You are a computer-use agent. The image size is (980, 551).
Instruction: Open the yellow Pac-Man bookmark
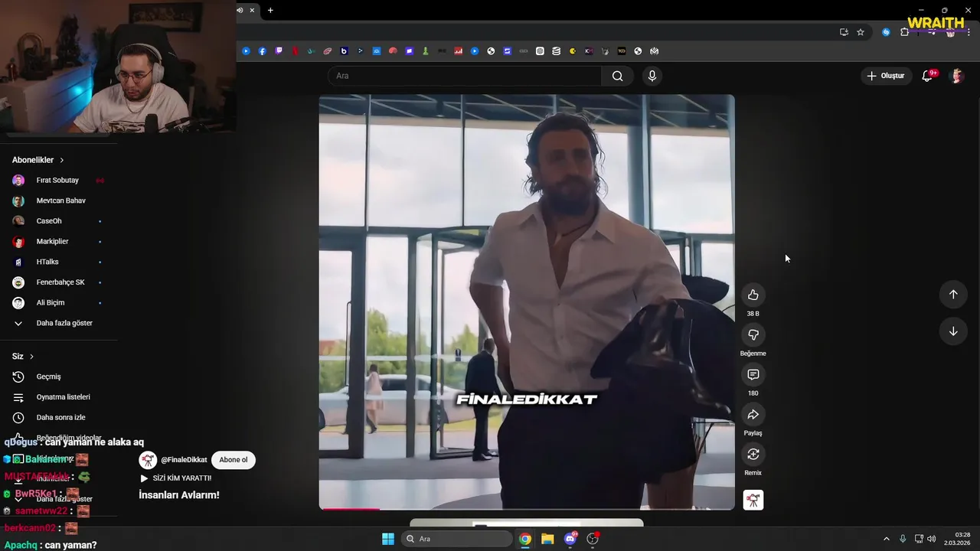tap(573, 51)
